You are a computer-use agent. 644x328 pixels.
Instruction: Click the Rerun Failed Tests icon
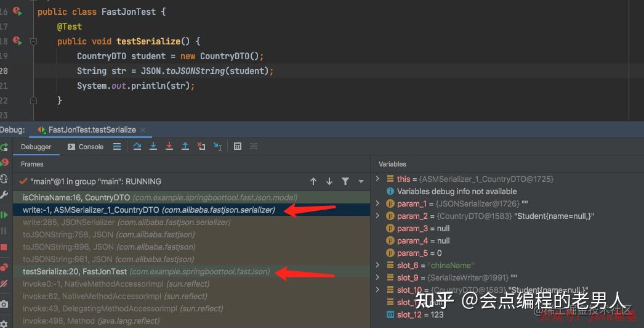4,163
